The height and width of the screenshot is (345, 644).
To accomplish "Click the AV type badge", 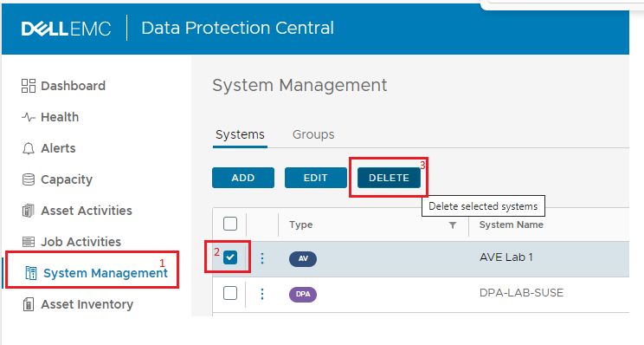I will [x=303, y=258].
